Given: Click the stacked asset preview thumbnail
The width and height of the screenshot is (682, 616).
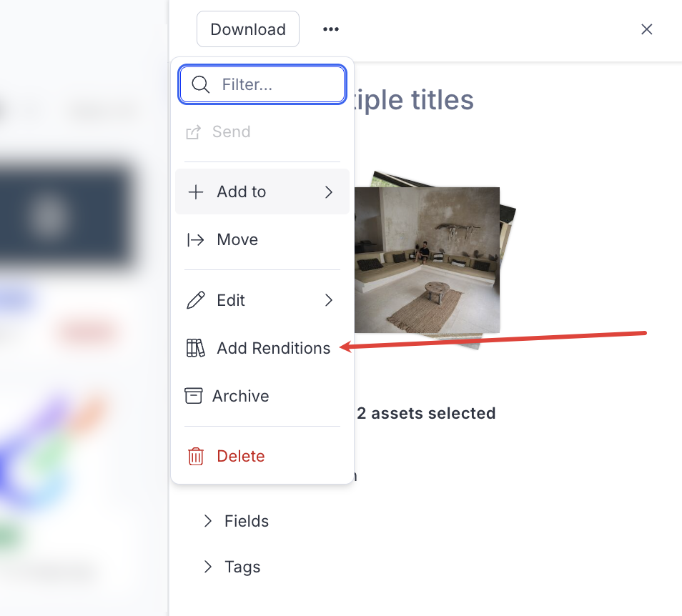Looking at the screenshot, I should pos(429,260).
